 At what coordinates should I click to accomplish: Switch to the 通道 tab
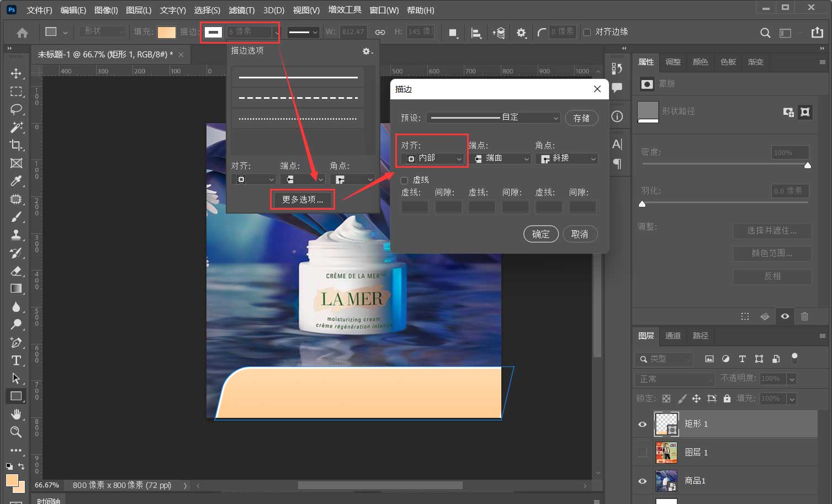click(x=672, y=336)
